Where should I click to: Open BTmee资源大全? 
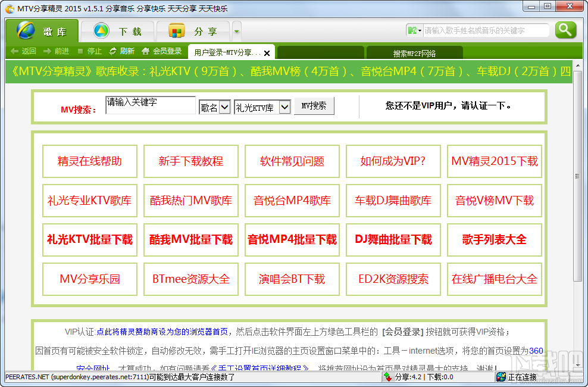[x=191, y=279]
